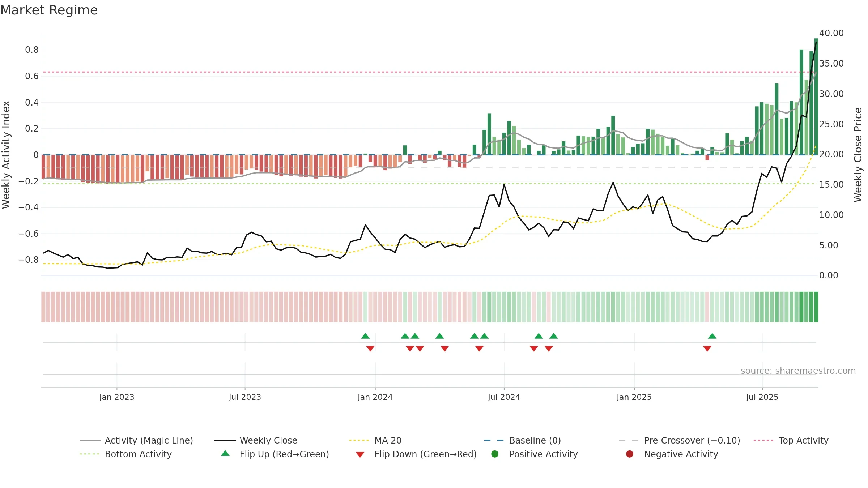Click the Negative Activity legend label
Viewport: 868px width, 488px height.
(x=681, y=454)
